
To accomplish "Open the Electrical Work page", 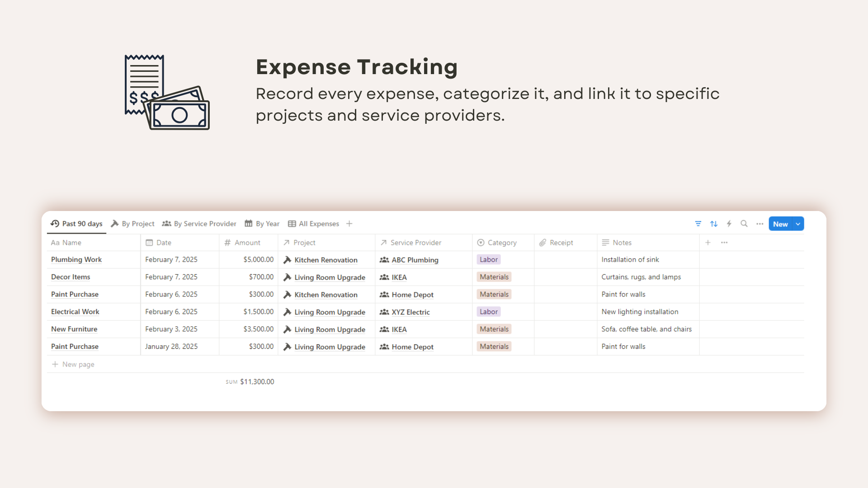I will 75,312.
